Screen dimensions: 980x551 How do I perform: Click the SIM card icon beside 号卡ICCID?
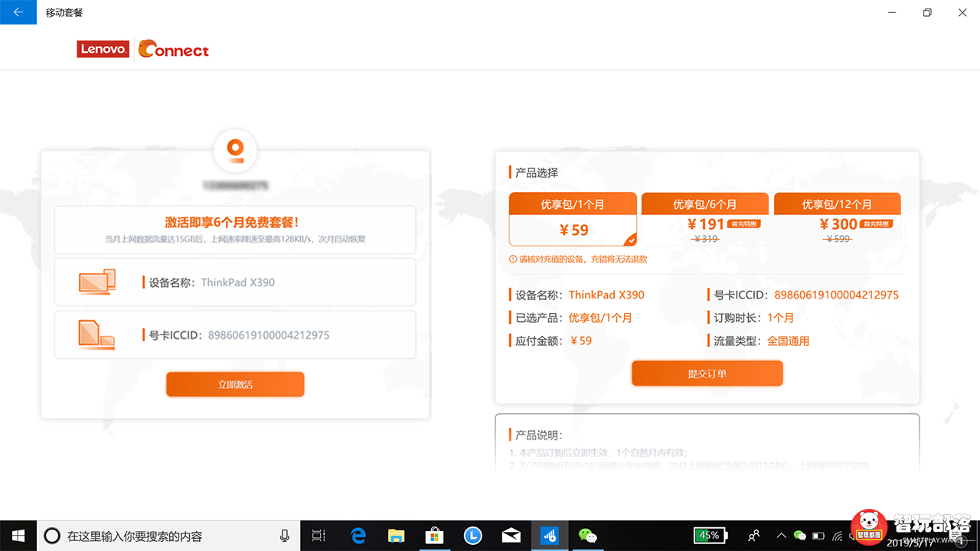coord(96,335)
